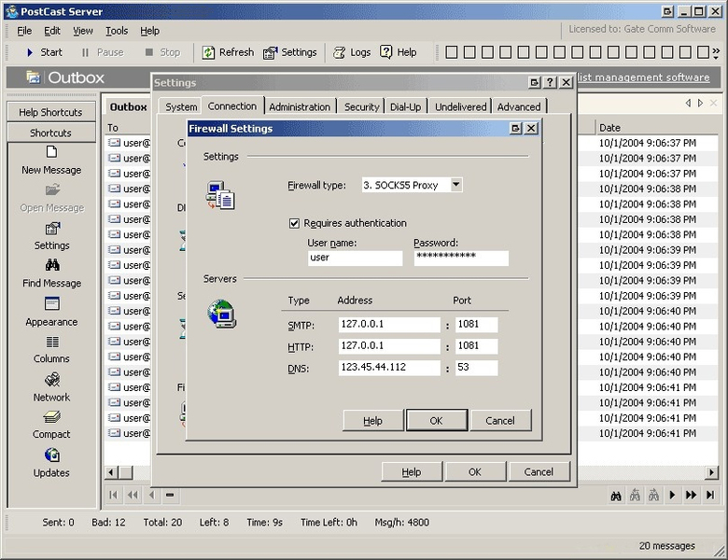The height and width of the screenshot is (560, 728).
Task: Click the HTTP port field
Action: tap(476, 346)
